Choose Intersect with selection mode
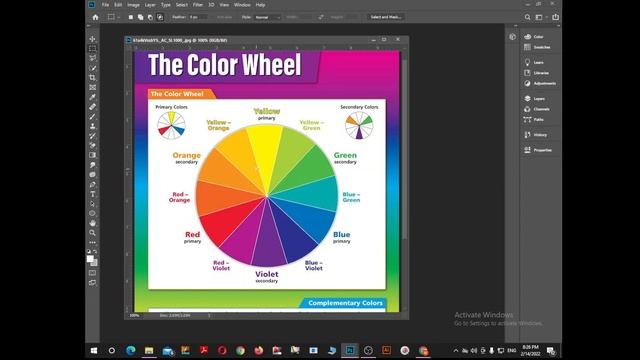Image resolution: width=640 pixels, height=360 pixels. pos(160,17)
